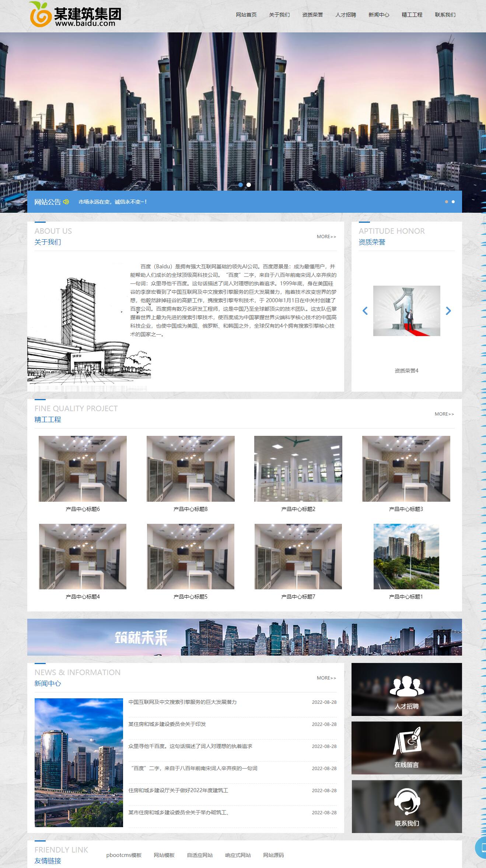
Task: Select the second banner slide dot
Action: click(249, 185)
